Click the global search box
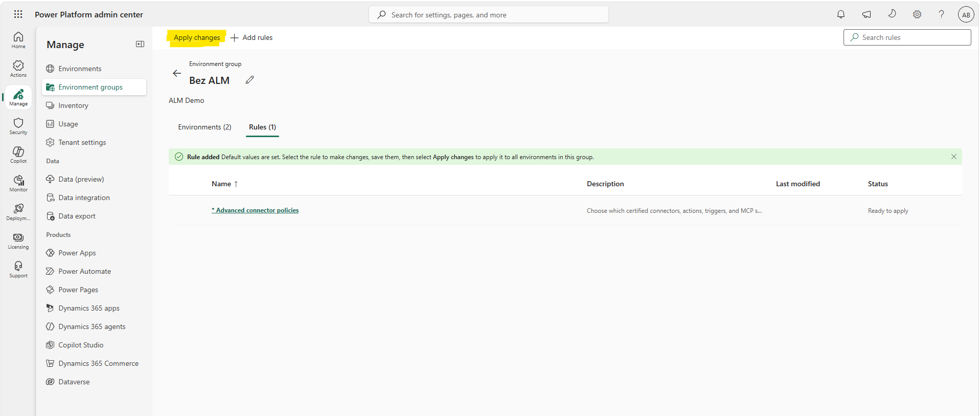This screenshot has height=416, width=980. [489, 15]
